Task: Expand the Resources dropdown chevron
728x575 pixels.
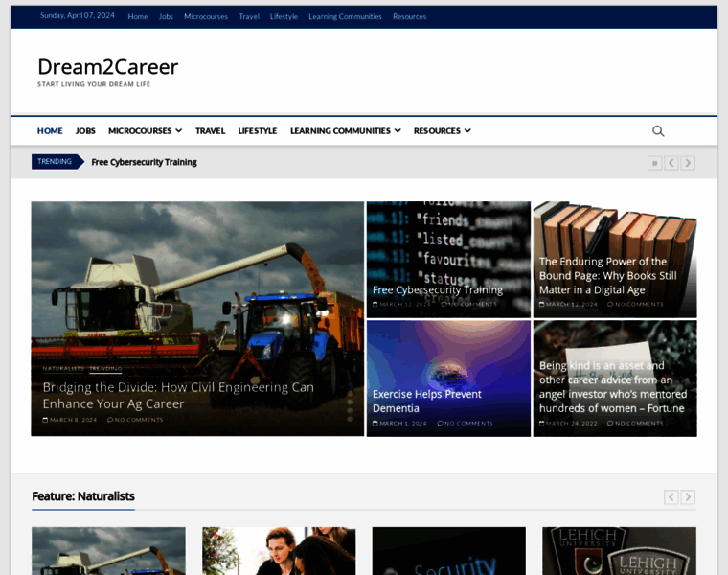Action: coord(467,131)
